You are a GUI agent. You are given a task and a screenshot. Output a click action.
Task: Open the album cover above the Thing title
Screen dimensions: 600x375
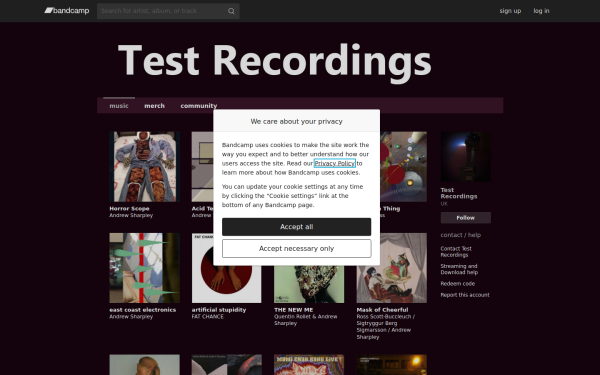pyautogui.click(x=404, y=167)
